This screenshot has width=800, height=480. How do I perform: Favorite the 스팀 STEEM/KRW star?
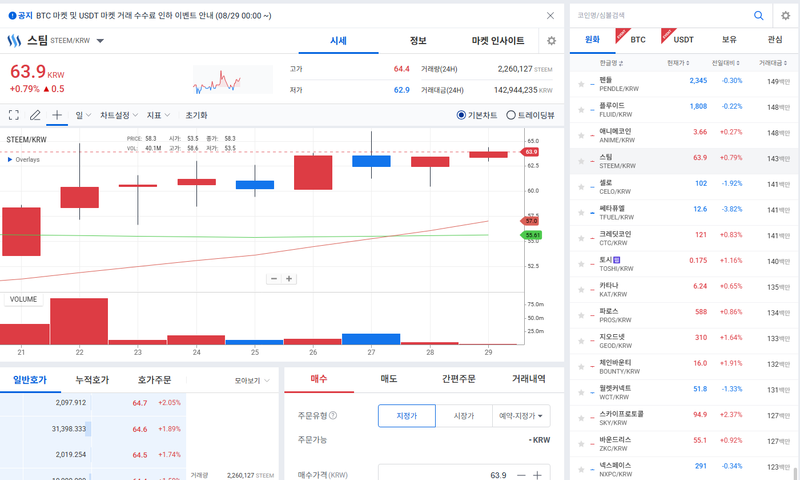(581, 161)
